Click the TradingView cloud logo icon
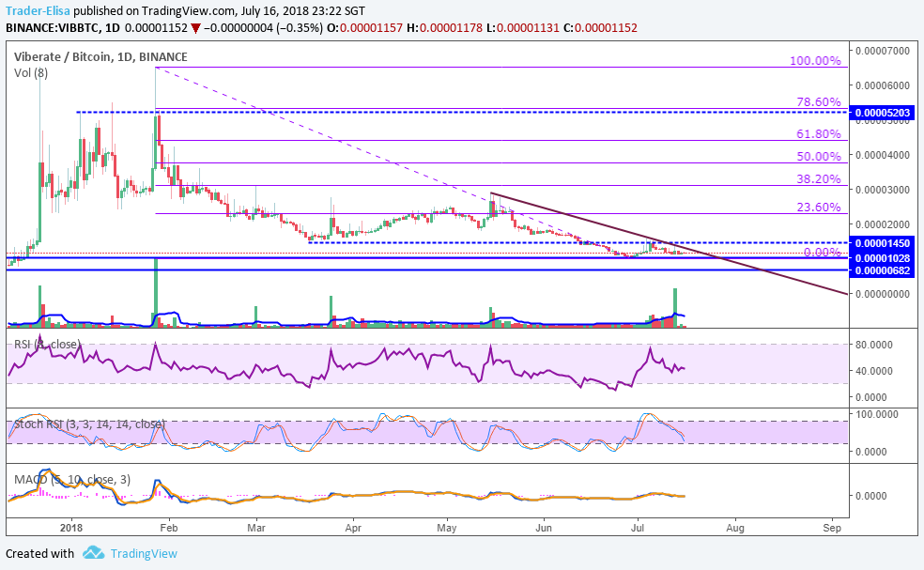 point(93,552)
